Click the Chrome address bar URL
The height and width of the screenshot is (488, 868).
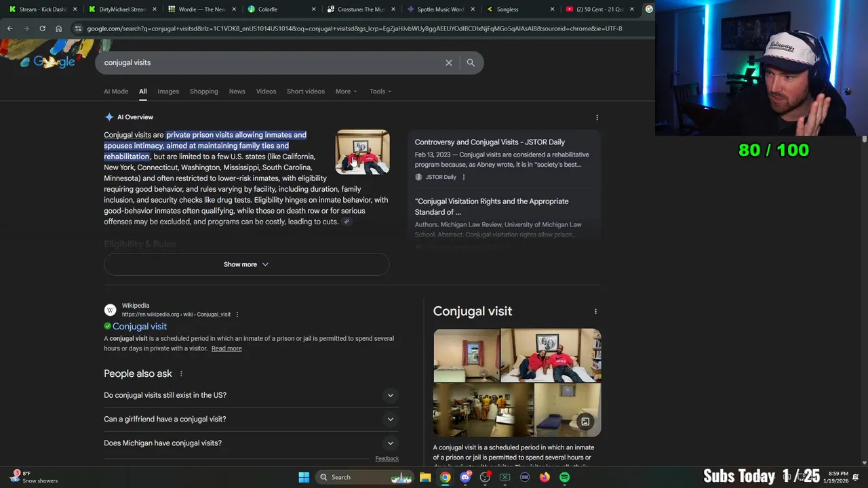tap(355, 28)
